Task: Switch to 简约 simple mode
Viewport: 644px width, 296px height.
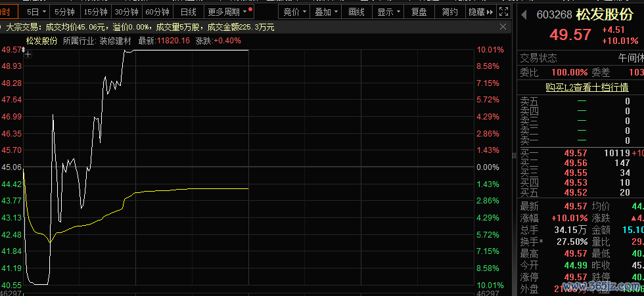Action: [450, 12]
